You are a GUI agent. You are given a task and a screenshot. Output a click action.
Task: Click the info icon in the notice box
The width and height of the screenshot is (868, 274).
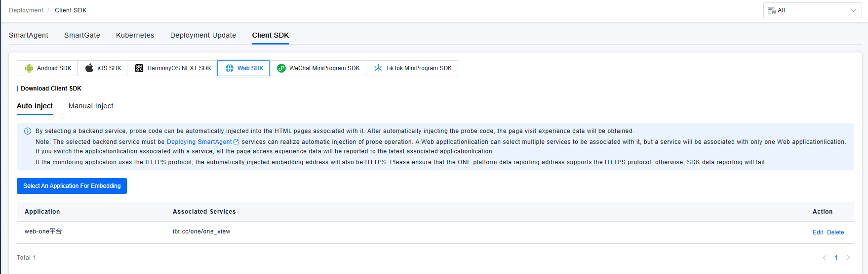click(28, 131)
